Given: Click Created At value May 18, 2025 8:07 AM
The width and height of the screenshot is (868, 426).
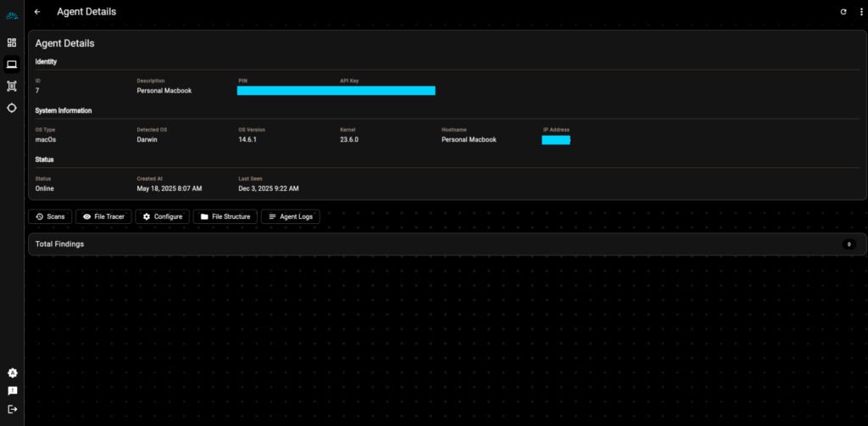Looking at the screenshot, I should [x=170, y=188].
